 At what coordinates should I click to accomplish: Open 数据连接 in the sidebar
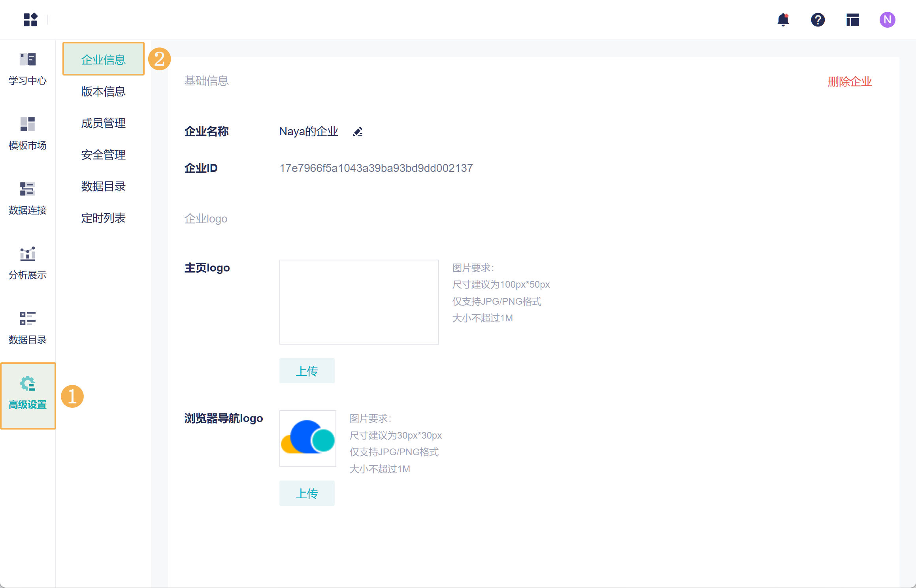(28, 199)
